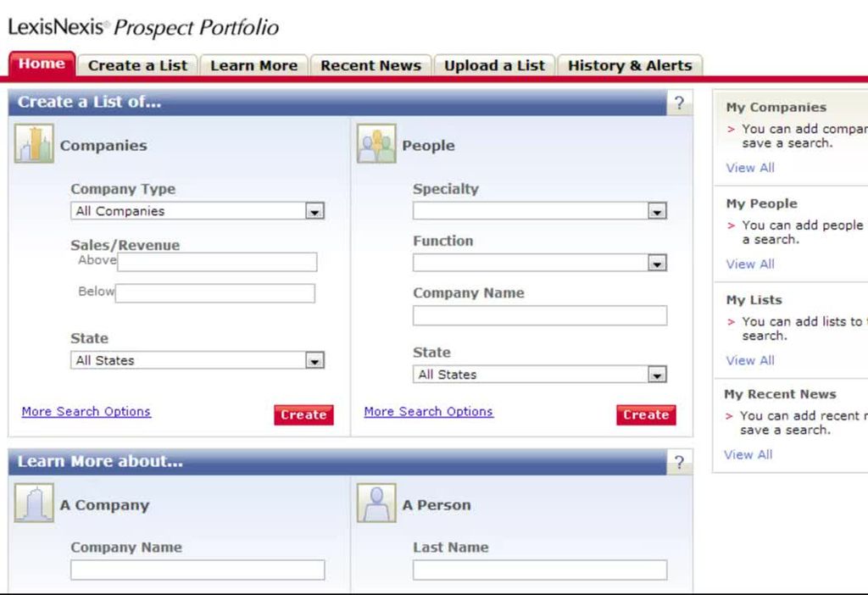Click the Sales/Revenue Above input field

(x=217, y=262)
